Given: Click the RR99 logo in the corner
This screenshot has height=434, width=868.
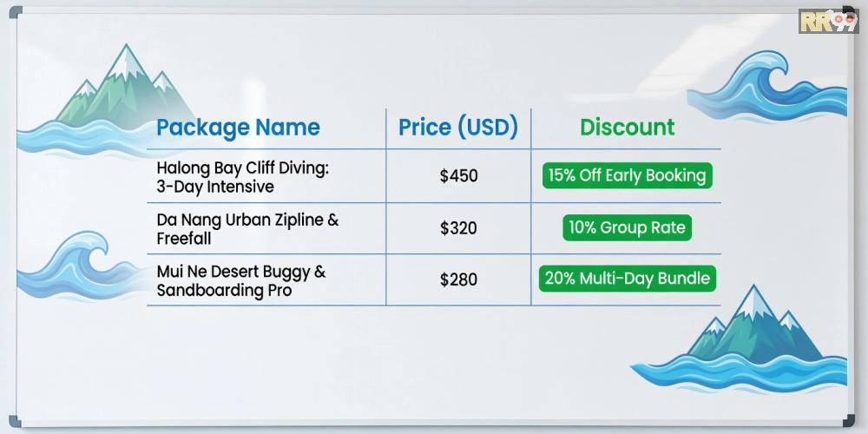Looking at the screenshot, I should pos(827,22).
